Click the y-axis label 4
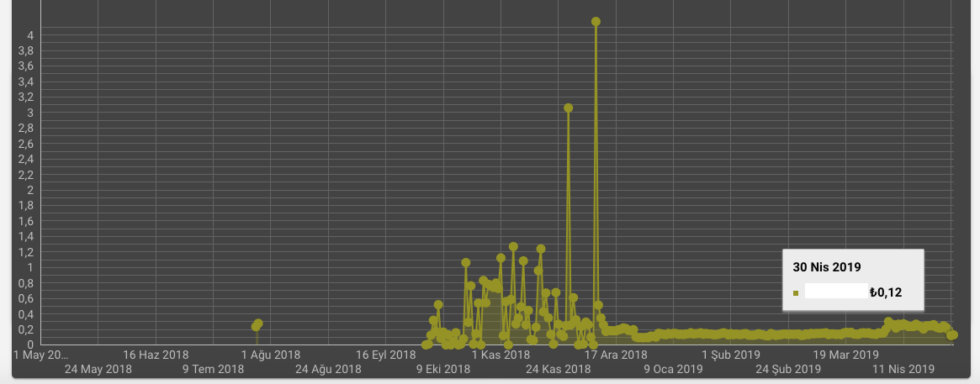Screen dimensions: 980x384 pos(29,35)
